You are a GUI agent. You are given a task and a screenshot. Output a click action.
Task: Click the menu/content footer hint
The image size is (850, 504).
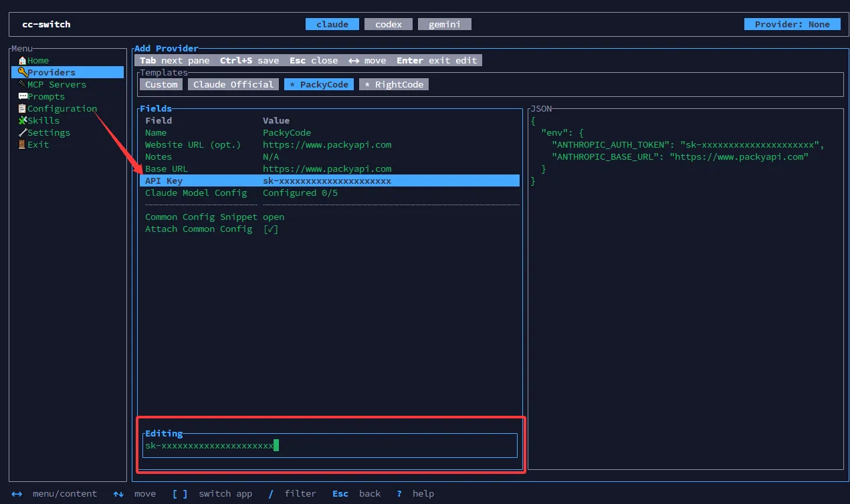pos(54,493)
